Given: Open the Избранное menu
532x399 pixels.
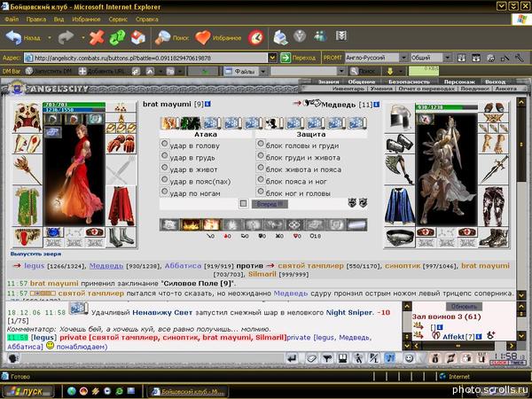Looking at the screenshot, I should point(86,19).
